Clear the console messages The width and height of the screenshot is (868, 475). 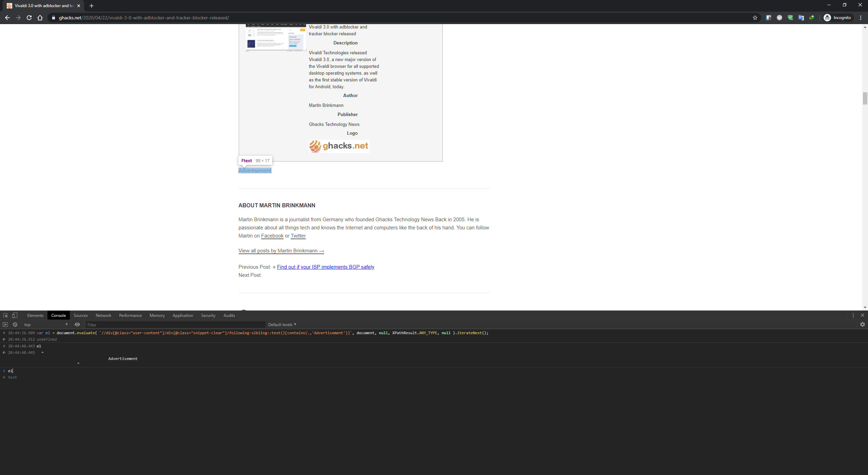click(15, 324)
